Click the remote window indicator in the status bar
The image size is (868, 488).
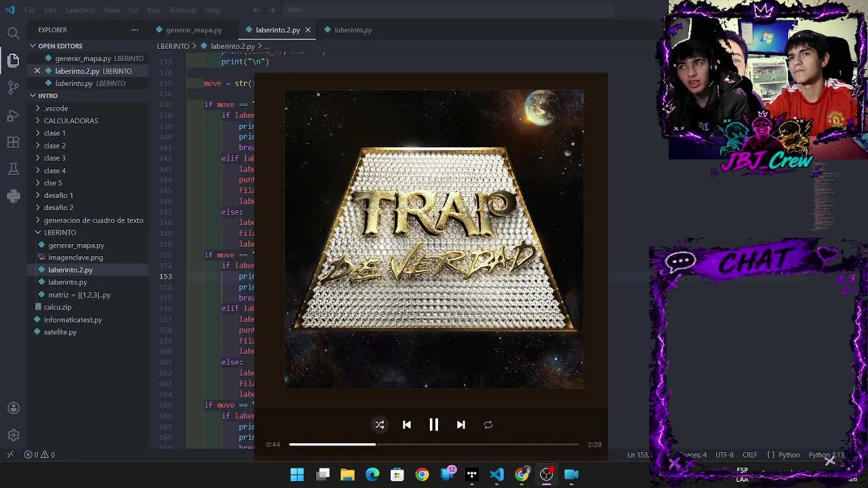(x=9, y=455)
